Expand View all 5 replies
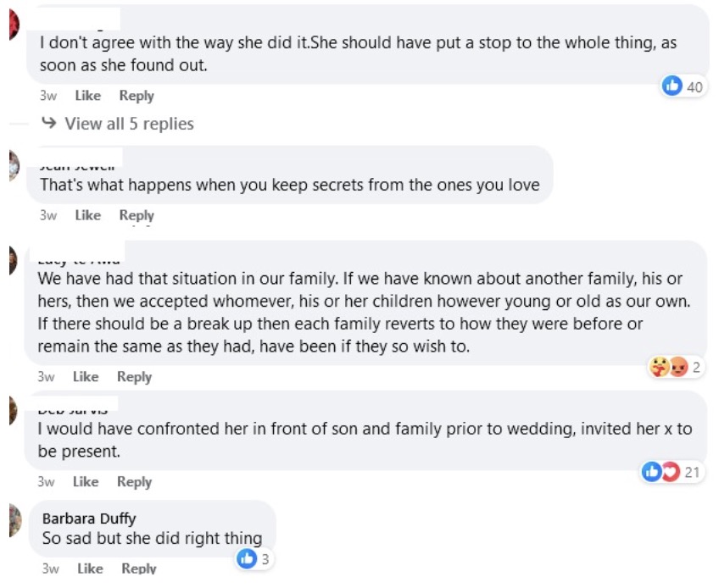 (x=129, y=124)
